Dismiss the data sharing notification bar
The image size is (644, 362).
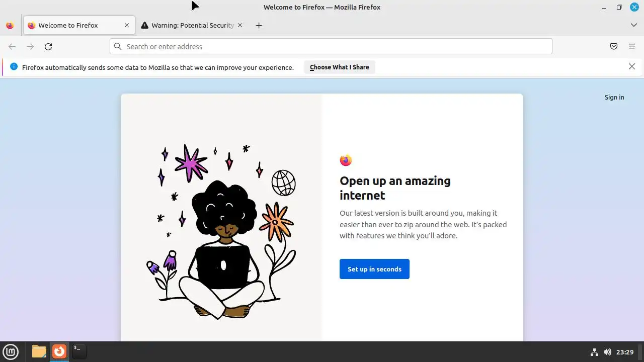632,66
